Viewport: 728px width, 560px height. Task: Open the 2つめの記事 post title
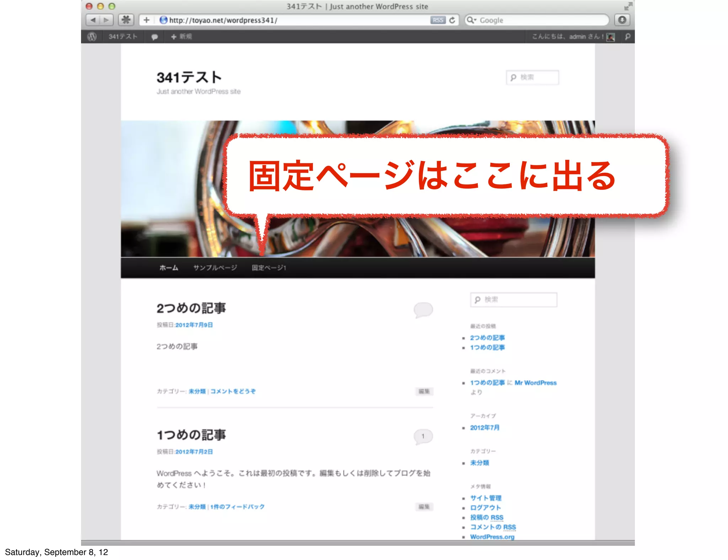coord(191,308)
